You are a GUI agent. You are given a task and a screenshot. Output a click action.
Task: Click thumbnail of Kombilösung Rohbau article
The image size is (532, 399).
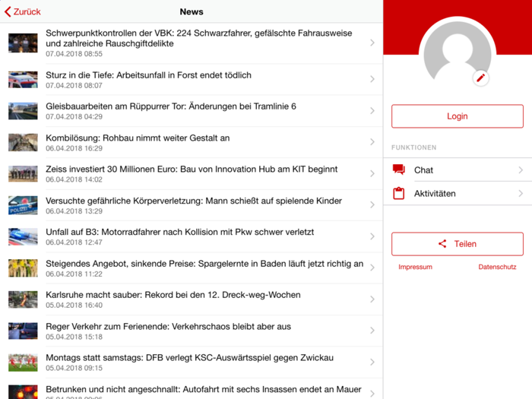[x=23, y=142]
